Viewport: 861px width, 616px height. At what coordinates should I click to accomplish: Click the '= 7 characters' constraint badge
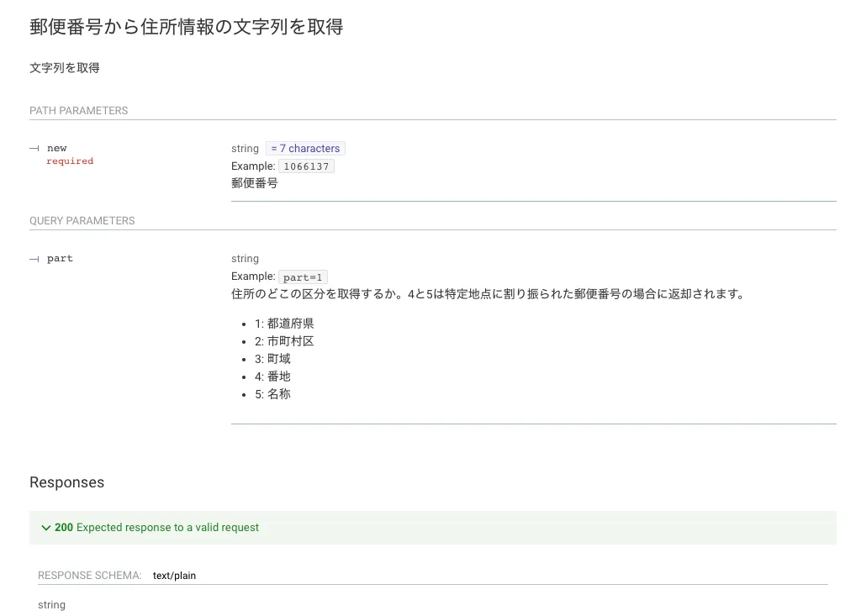305,149
